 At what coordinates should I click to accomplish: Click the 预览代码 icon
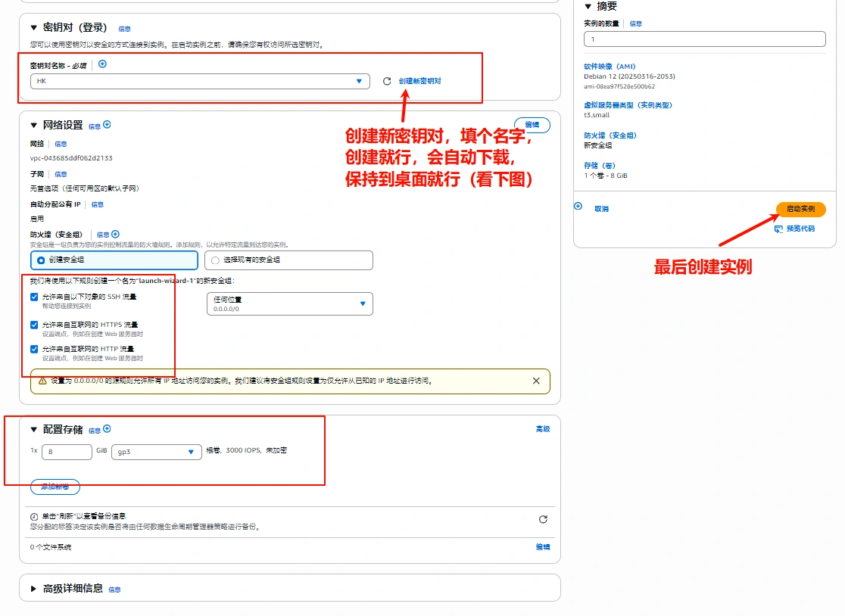click(x=778, y=228)
